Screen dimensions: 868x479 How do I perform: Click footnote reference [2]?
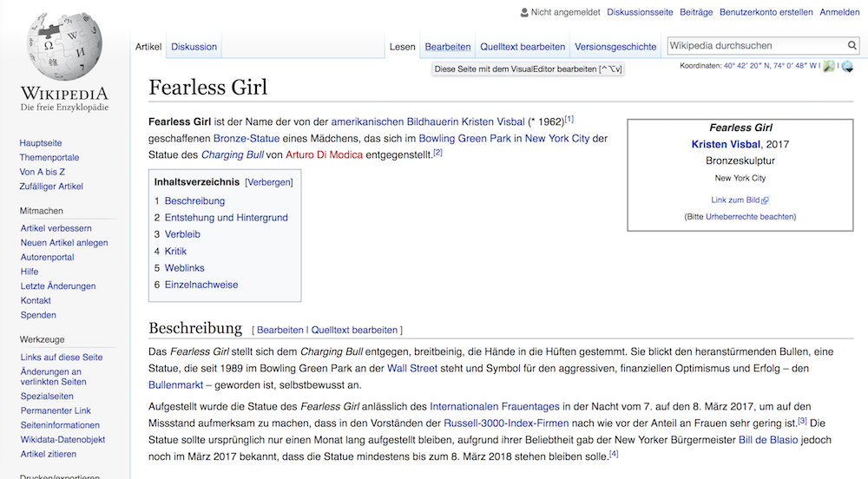(x=437, y=152)
